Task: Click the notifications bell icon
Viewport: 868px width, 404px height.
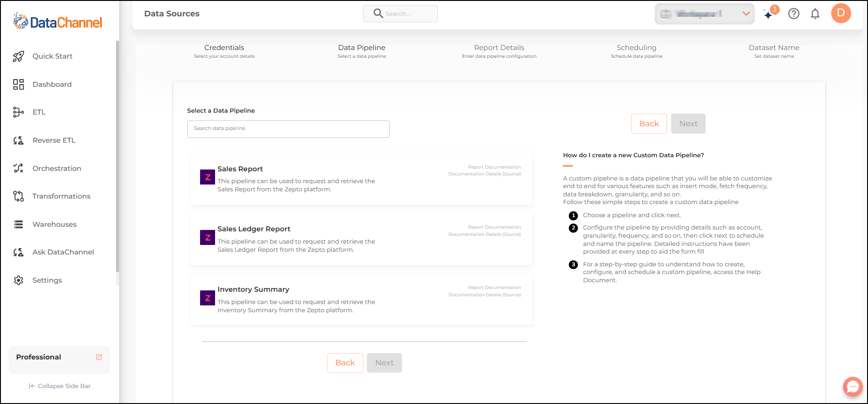Action: tap(815, 14)
